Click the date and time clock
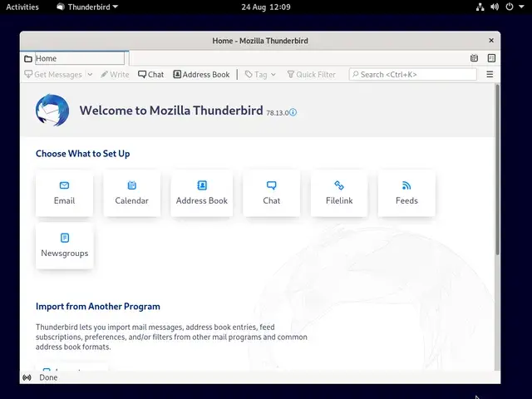This screenshot has width=532, height=399. [266, 7]
